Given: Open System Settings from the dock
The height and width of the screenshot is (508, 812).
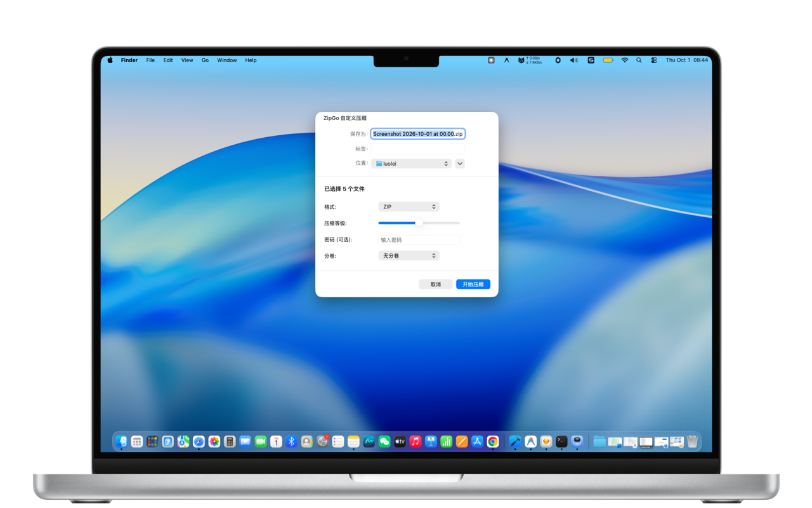Looking at the screenshot, I should (x=322, y=441).
